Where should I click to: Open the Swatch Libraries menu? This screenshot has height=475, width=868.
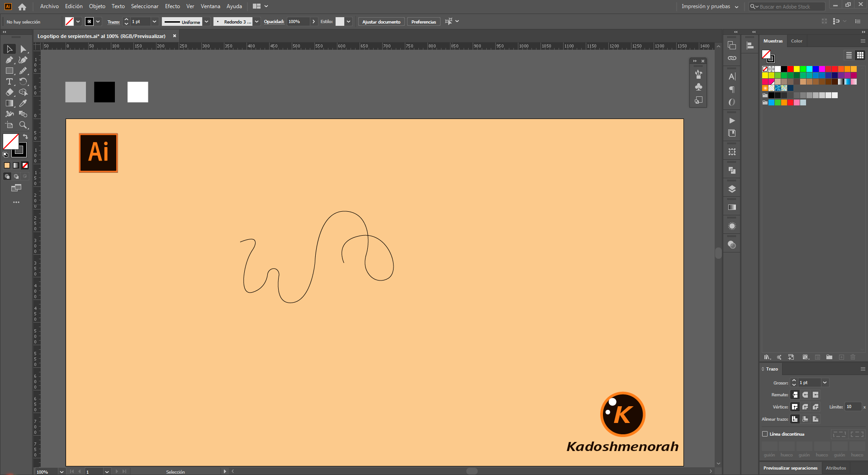tap(767, 357)
